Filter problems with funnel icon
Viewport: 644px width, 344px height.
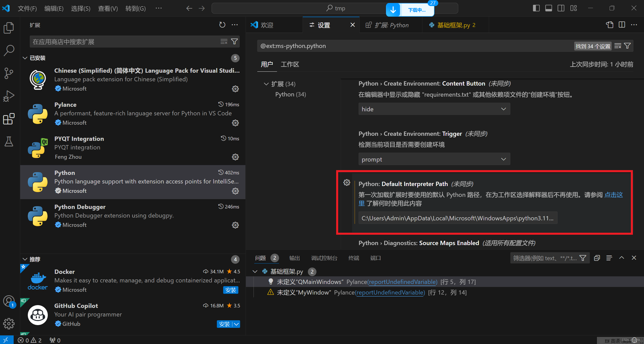[x=583, y=258]
